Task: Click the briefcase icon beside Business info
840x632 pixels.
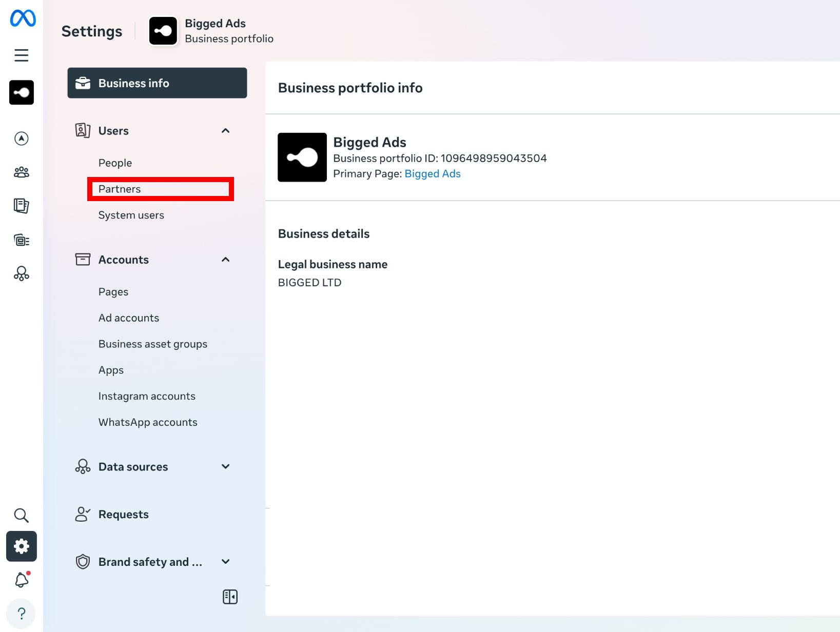Action: click(x=83, y=83)
